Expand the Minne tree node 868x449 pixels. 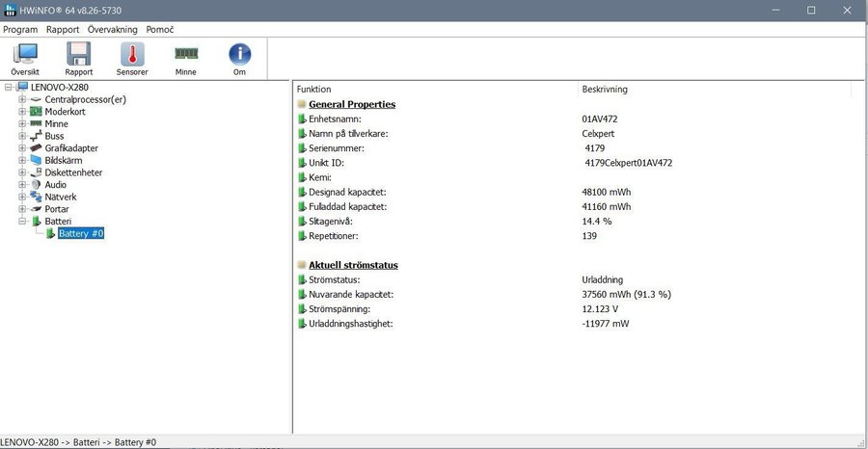[x=22, y=124]
